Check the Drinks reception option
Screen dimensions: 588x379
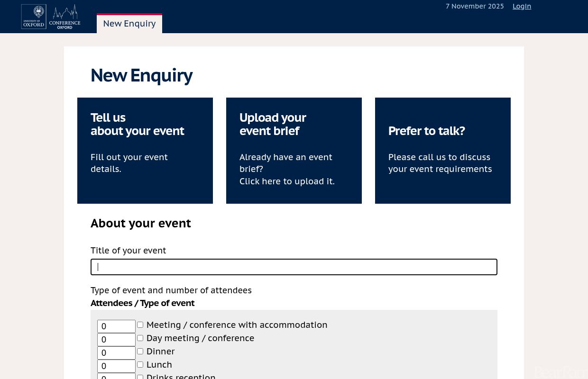point(140,377)
